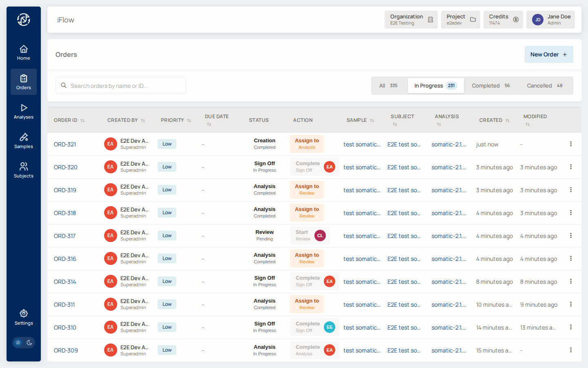Open the kebab menu for ORD-317
This screenshot has width=588, height=368.
(570, 236)
